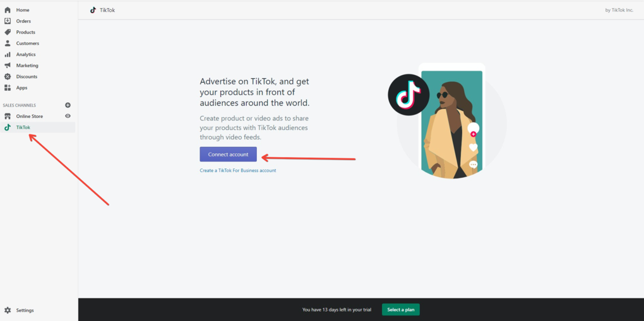Add a sales channel with plus icon
The height and width of the screenshot is (321, 644).
(x=68, y=105)
